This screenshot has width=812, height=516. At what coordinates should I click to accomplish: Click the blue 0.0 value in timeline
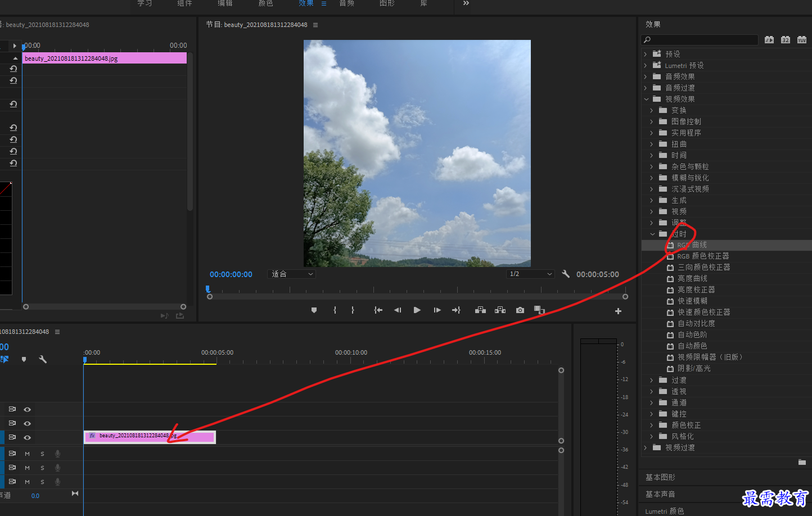click(35, 496)
